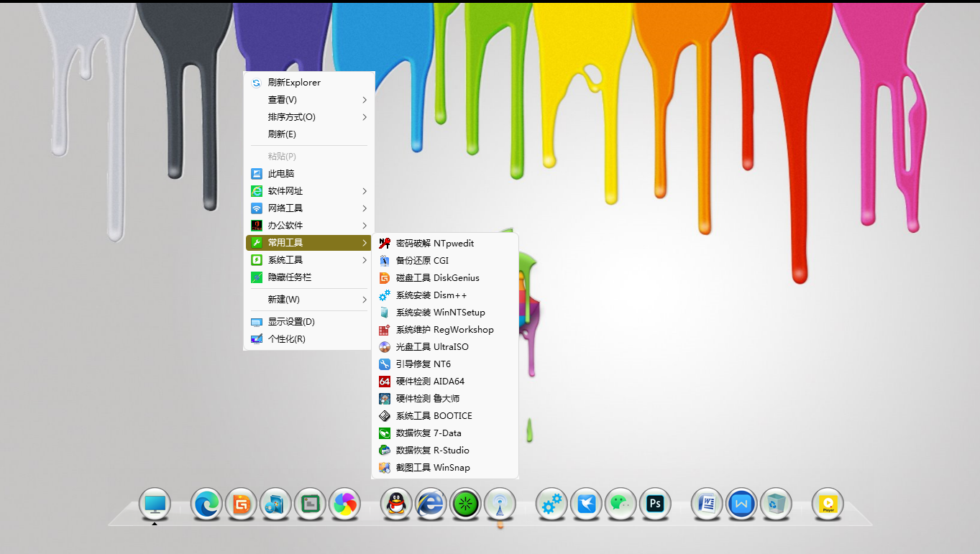Open DiskGenius orange dock icon
980x554 pixels.
[x=241, y=504]
